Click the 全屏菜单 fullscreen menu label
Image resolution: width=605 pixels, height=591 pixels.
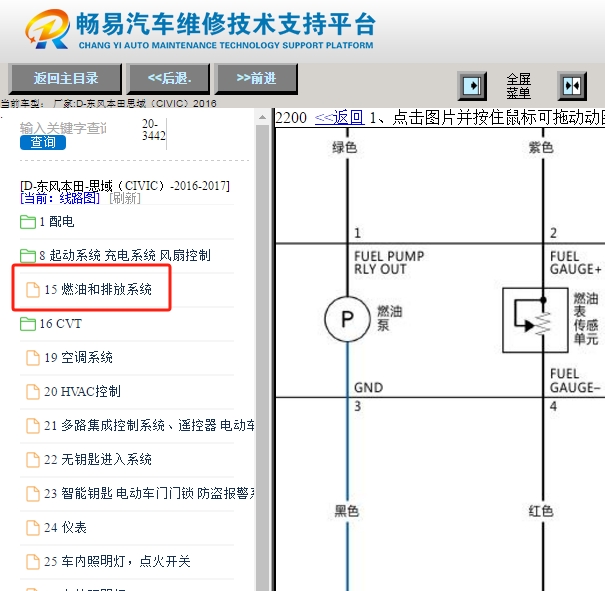pyautogui.click(x=518, y=86)
